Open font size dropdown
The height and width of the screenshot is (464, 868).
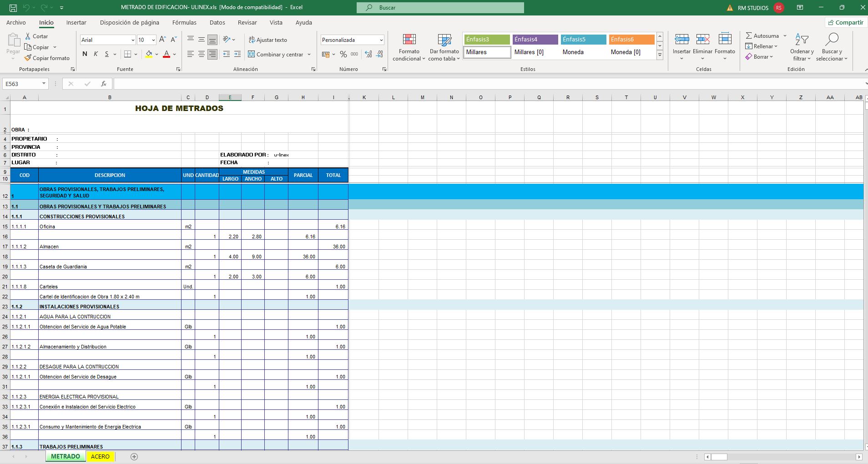point(153,40)
